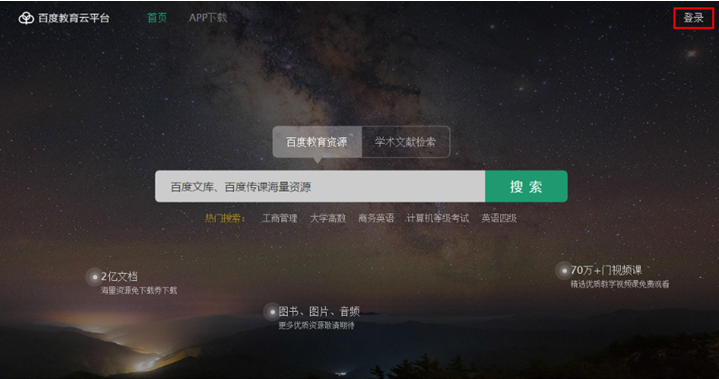Click the glowing dot beside 70万+门视频课
719x379 pixels.
point(564,270)
